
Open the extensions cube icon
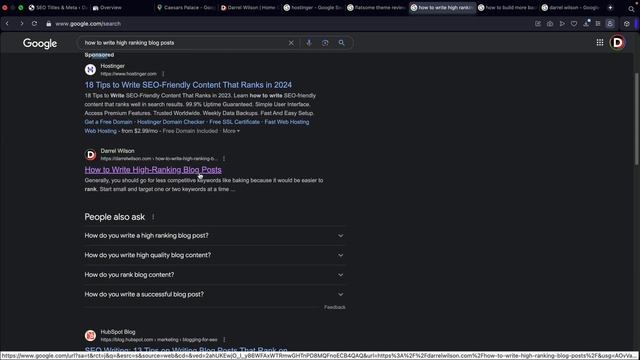627,24
